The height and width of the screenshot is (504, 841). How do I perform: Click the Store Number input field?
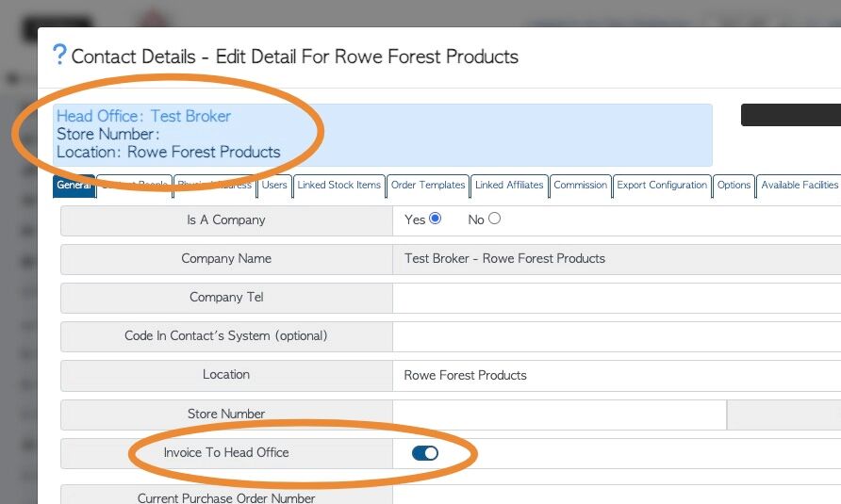point(559,414)
